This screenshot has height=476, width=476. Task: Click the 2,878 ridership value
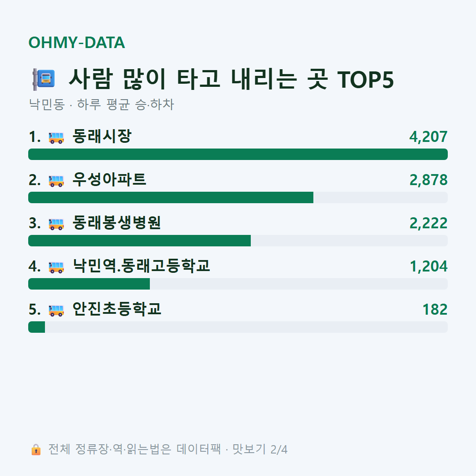(428, 180)
